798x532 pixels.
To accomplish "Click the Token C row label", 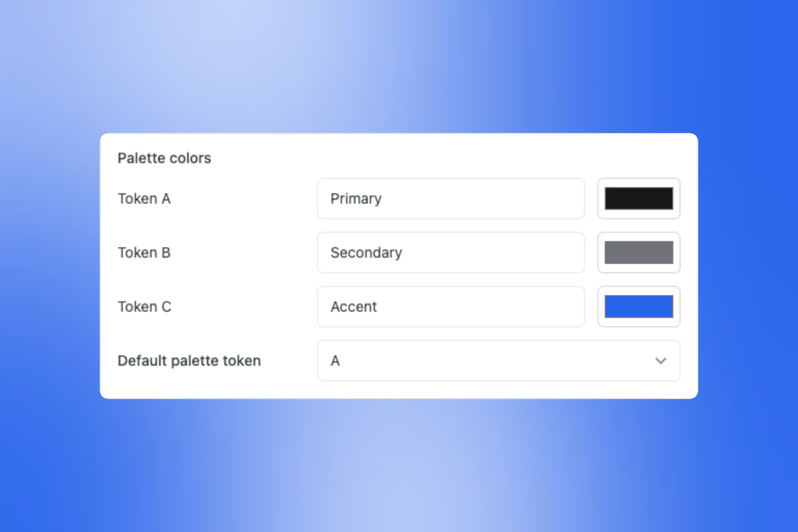I will (x=145, y=306).
